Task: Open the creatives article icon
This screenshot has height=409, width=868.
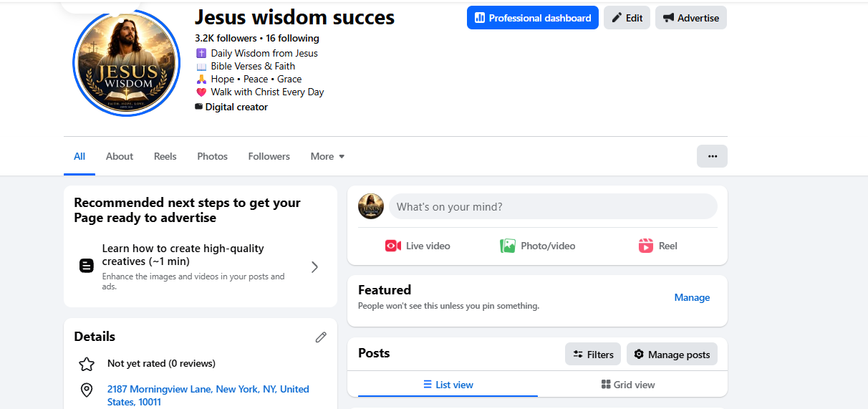Action: [x=86, y=266]
